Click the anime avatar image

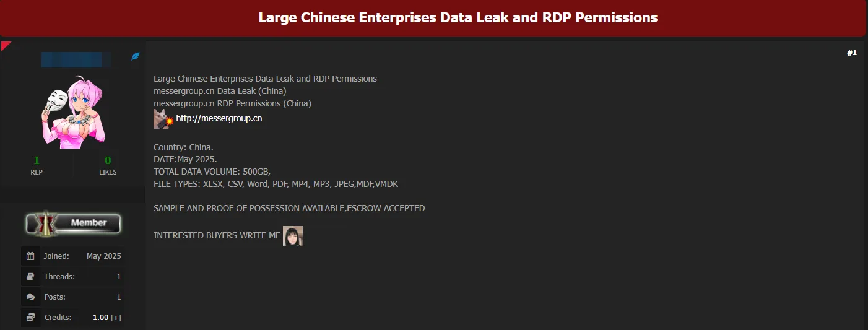pos(72,112)
